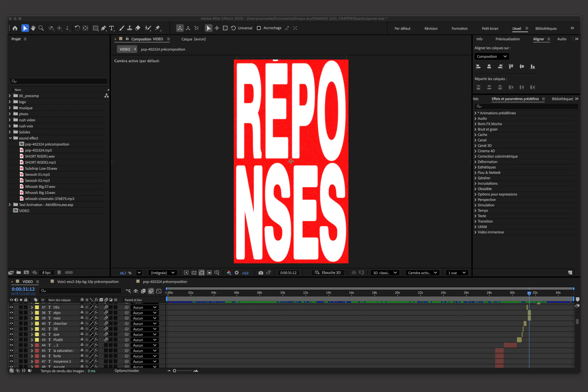Align layers to left edge
Screen dimensions: 588x392
click(x=478, y=67)
